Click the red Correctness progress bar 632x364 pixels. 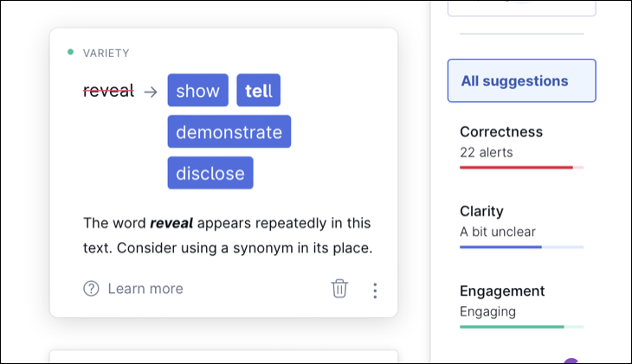click(521, 167)
